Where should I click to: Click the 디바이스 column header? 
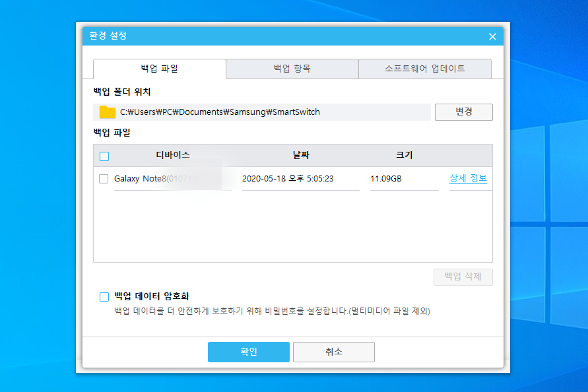tap(173, 155)
